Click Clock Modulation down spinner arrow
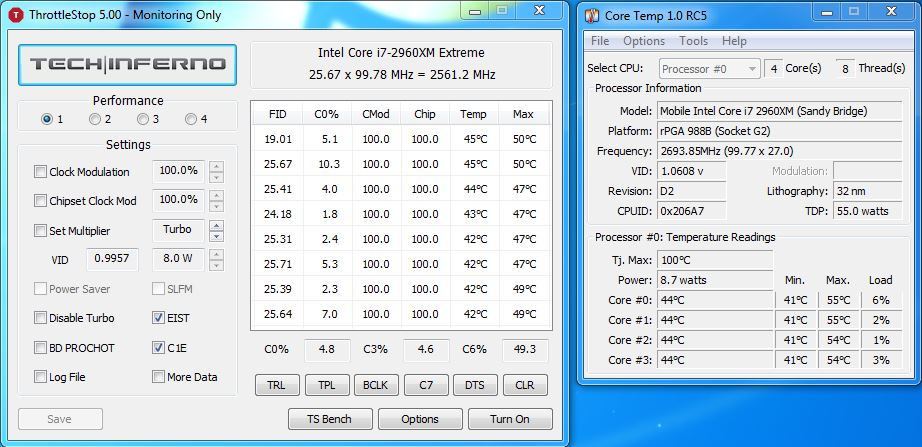The height and width of the screenshot is (447, 922). tap(217, 177)
